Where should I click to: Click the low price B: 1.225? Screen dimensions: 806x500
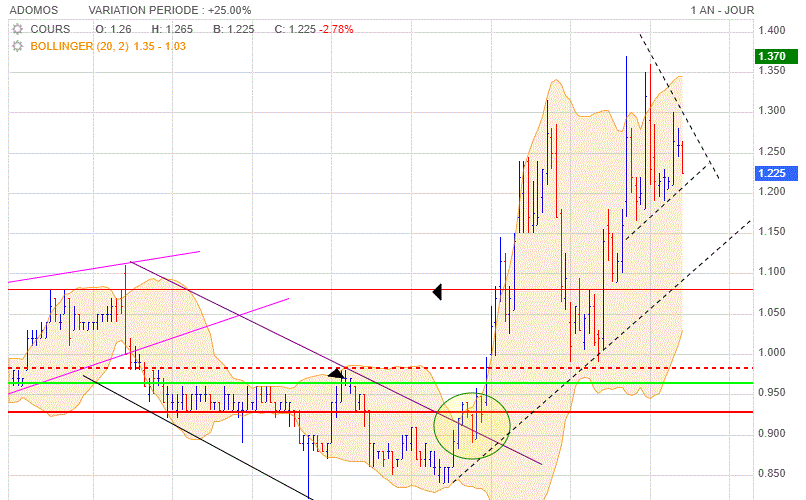[233, 29]
